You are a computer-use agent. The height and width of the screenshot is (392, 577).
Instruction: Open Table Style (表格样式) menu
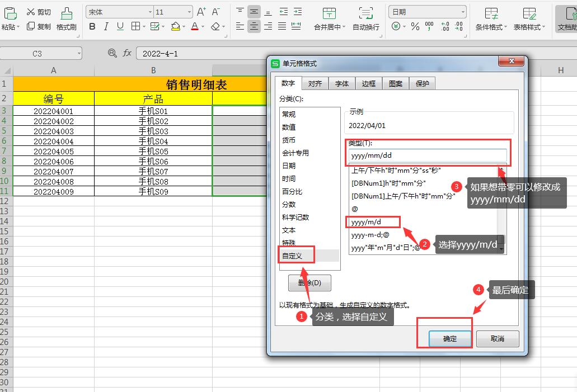tap(529, 18)
